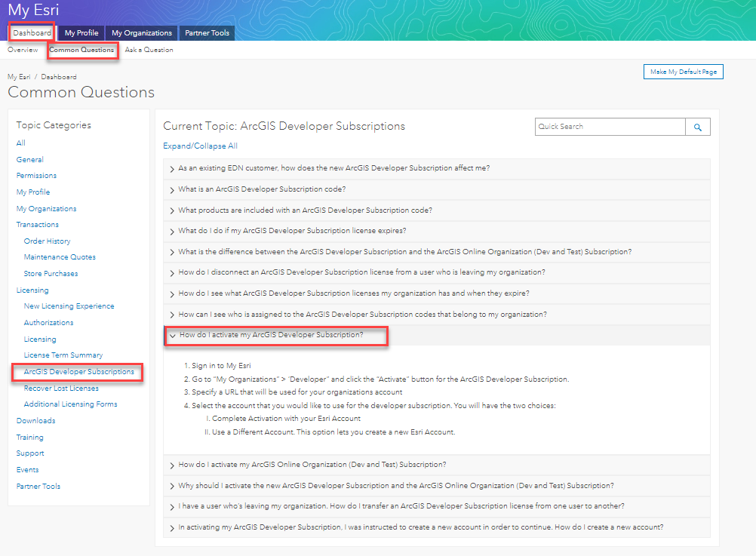Open Order History topic
Image resolution: width=756 pixels, height=556 pixels.
pyautogui.click(x=48, y=241)
